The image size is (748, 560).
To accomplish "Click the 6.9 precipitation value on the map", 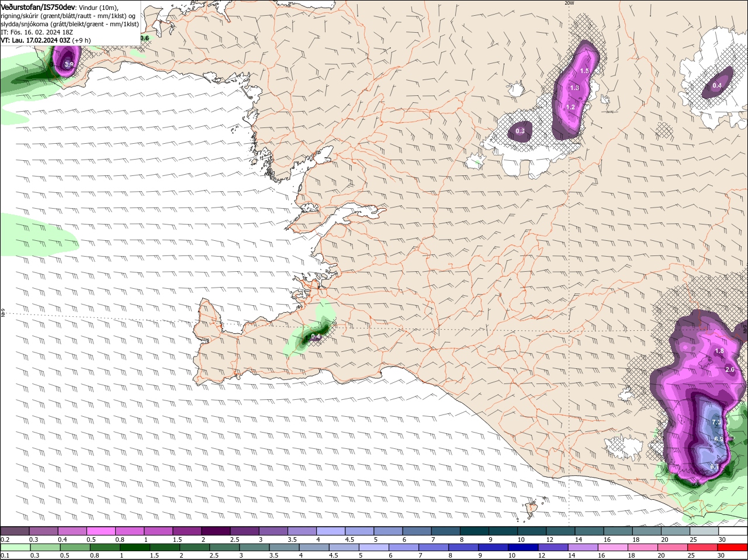I will (x=719, y=439).
